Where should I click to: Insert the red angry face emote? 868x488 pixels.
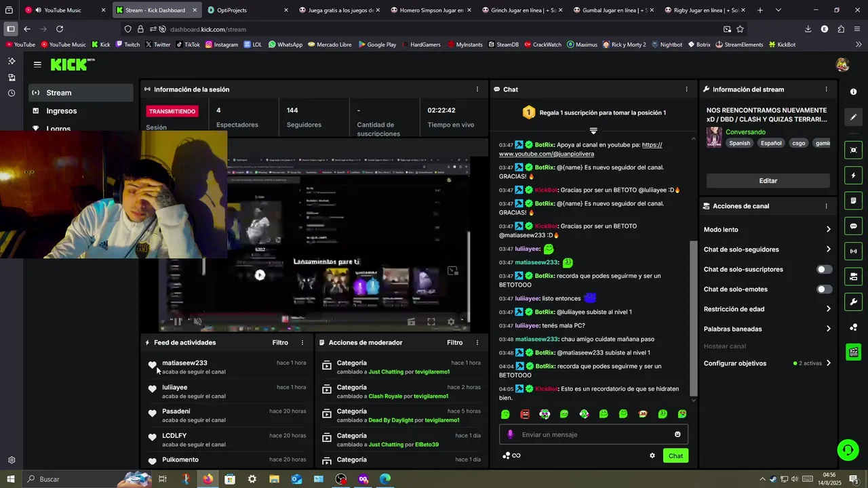tap(525, 414)
